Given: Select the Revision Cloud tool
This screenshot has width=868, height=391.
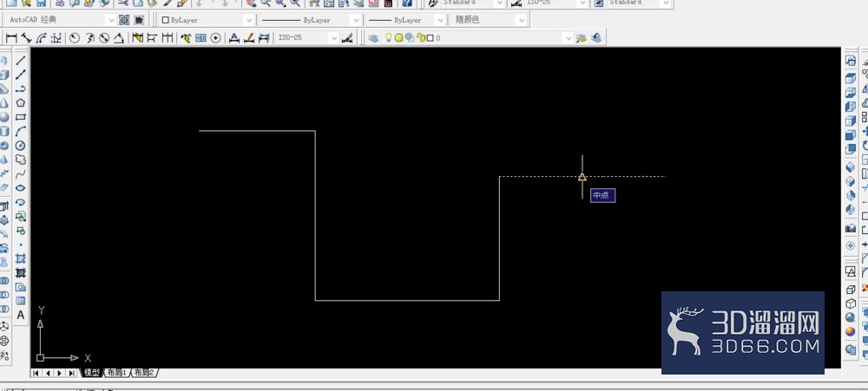Looking at the screenshot, I should coord(21,160).
